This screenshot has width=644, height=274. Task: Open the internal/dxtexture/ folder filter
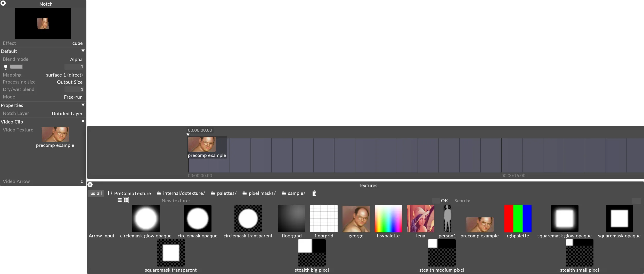[x=181, y=193]
